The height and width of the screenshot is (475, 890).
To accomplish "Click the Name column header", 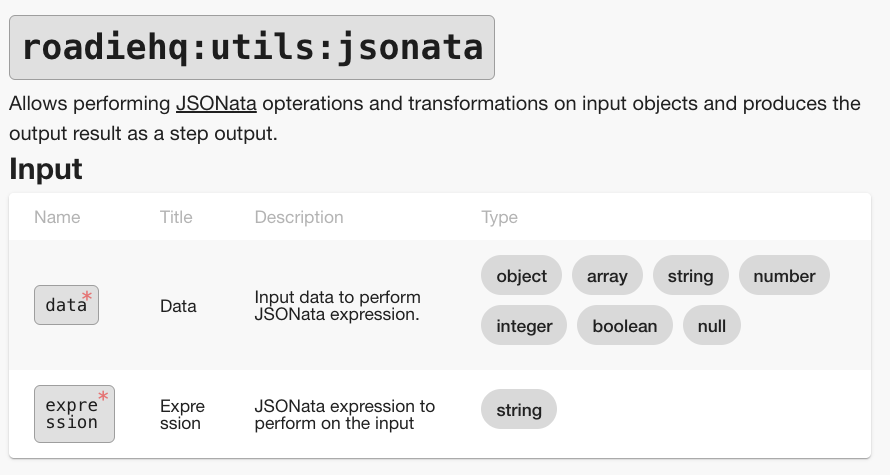I will coord(57,217).
